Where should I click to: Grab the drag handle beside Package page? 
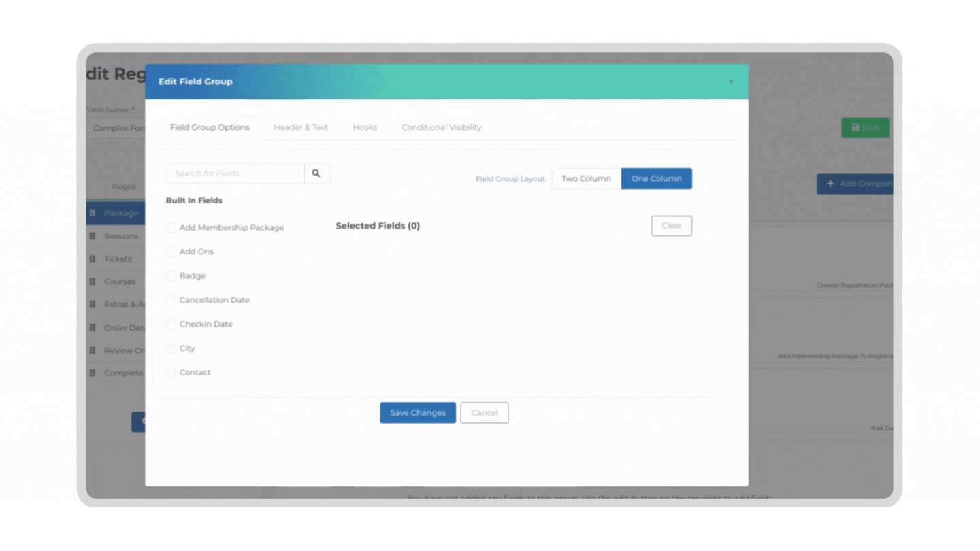point(93,213)
